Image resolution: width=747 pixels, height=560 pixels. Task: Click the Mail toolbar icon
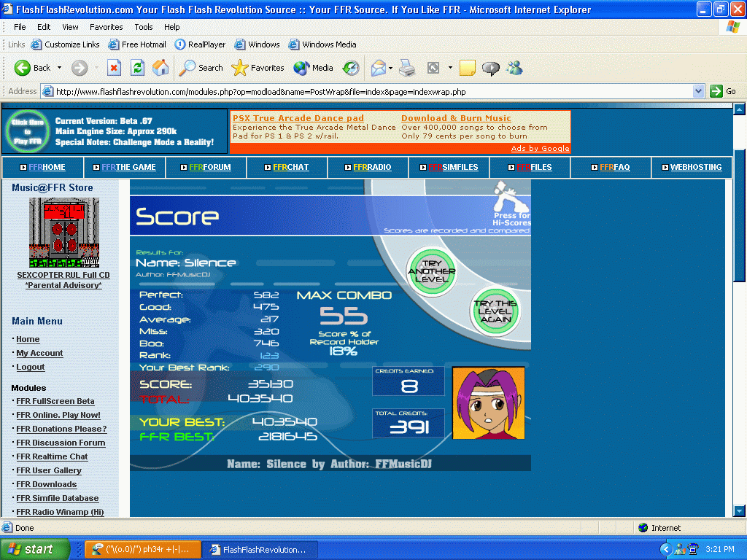pos(379,68)
